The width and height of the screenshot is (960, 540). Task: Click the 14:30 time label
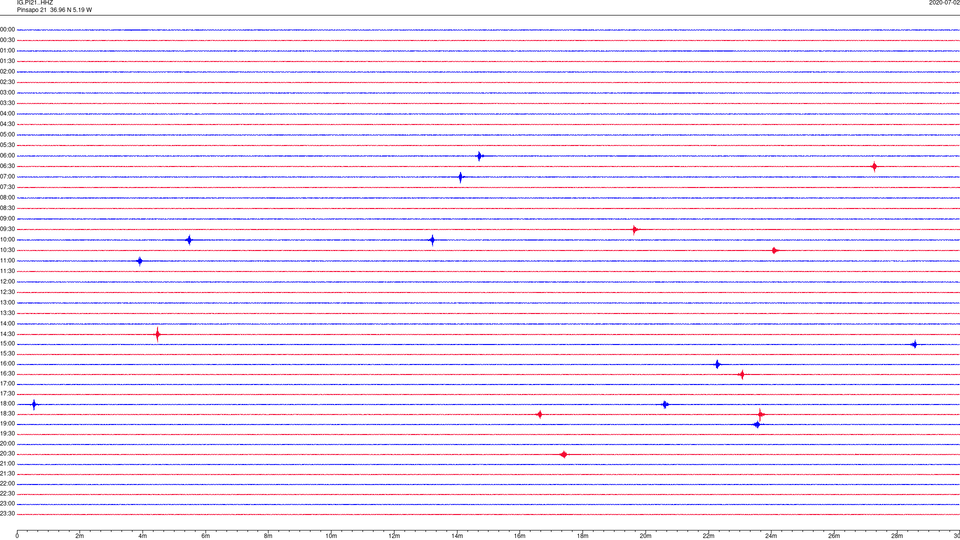(7, 334)
